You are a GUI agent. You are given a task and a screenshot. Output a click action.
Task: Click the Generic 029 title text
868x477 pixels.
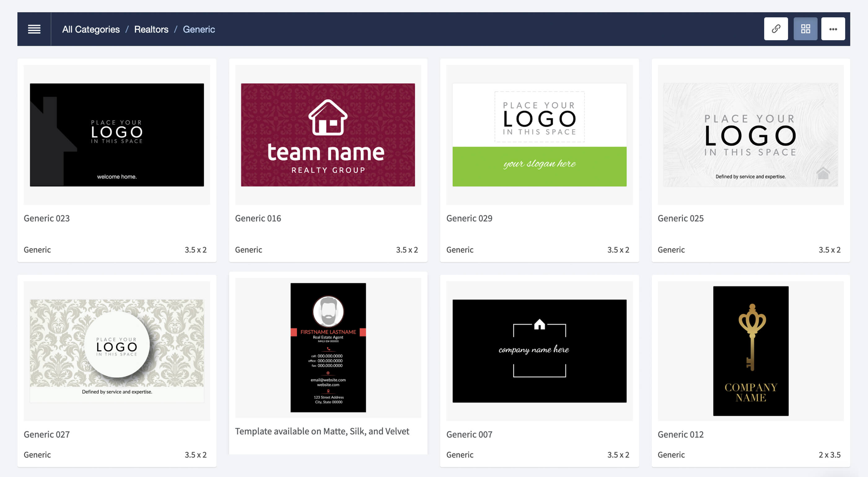(x=469, y=218)
